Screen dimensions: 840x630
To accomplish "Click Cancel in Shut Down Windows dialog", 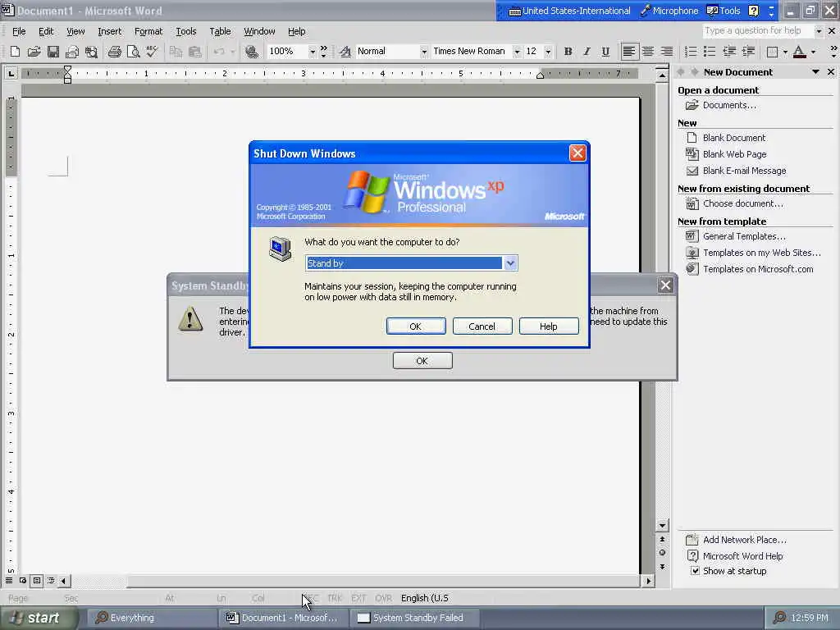I will 482,326.
